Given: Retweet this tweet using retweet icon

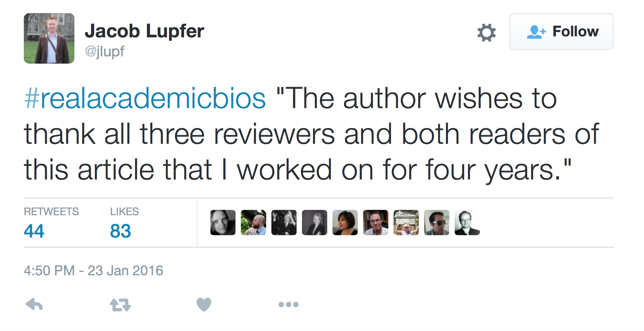Looking at the screenshot, I should (120, 305).
